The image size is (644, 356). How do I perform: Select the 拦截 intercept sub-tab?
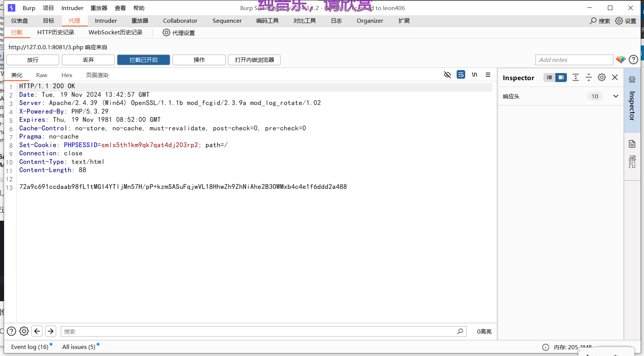point(17,32)
